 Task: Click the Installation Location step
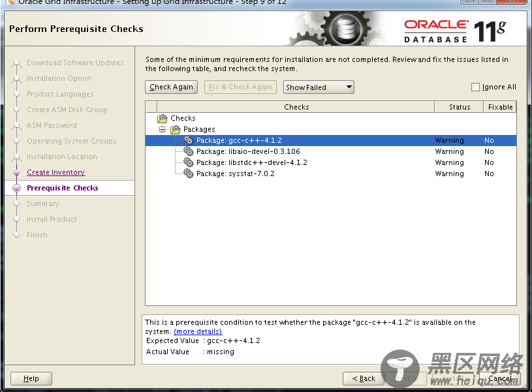[x=62, y=157]
